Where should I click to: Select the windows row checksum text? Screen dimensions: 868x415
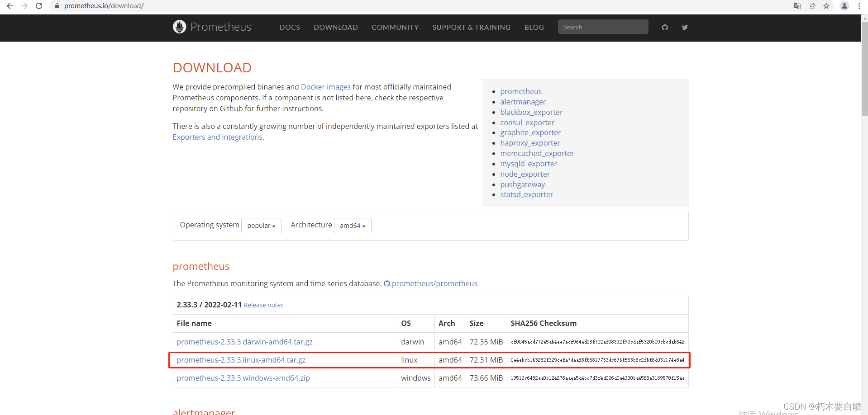click(x=597, y=378)
